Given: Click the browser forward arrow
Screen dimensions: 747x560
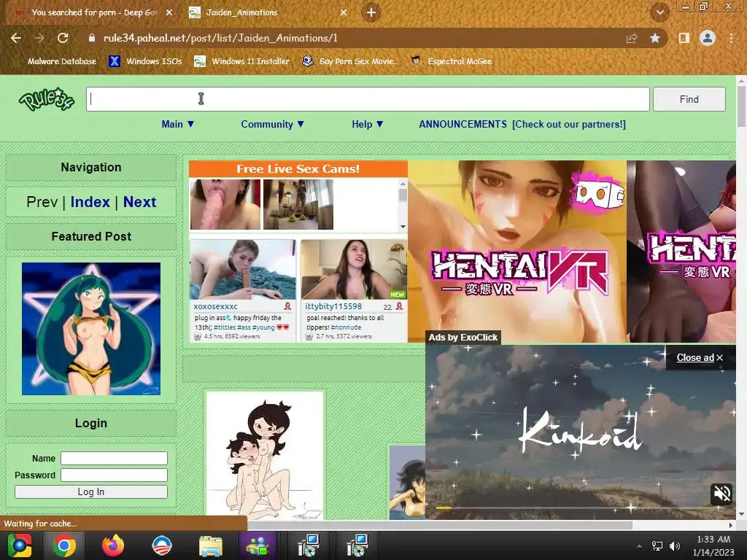Looking at the screenshot, I should pyautogui.click(x=39, y=38).
